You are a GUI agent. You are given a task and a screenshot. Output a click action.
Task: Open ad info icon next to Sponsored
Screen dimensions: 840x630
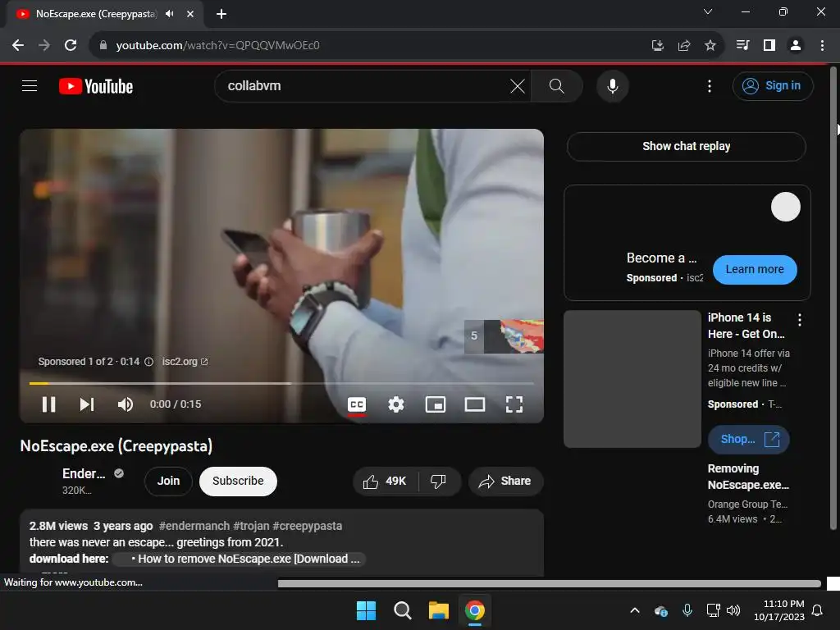(149, 362)
